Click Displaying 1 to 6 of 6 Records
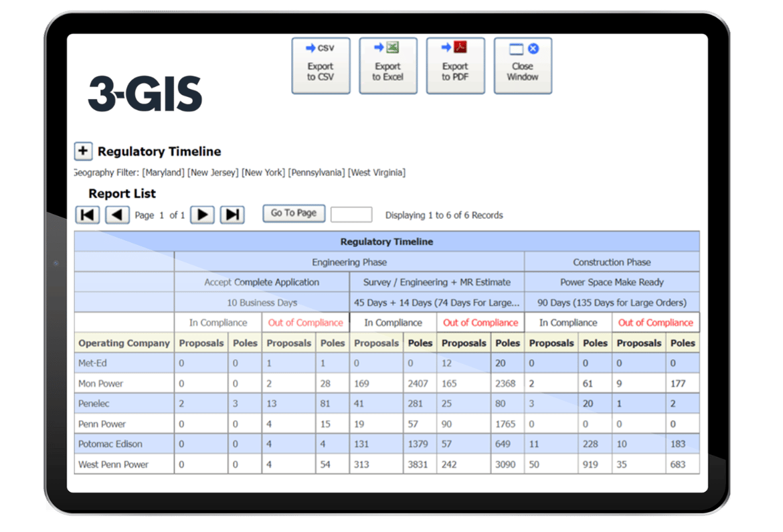 click(444, 215)
